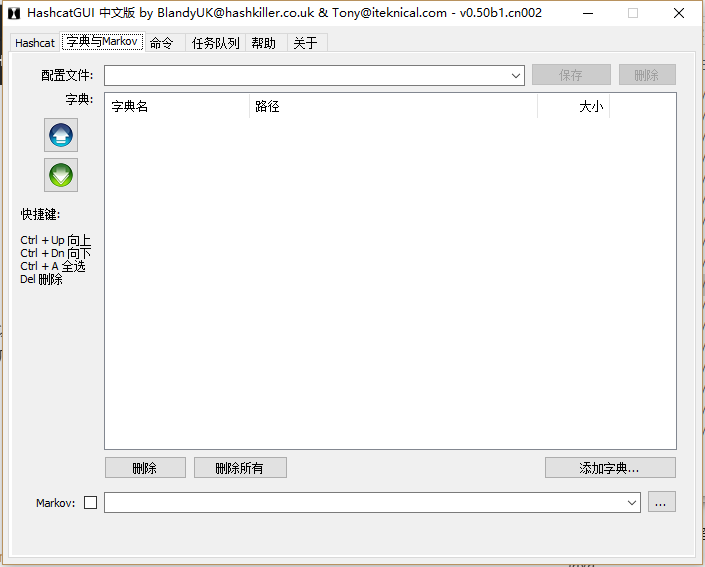Browse Markov file with the ... button
This screenshot has width=705, height=567.
pyautogui.click(x=661, y=502)
